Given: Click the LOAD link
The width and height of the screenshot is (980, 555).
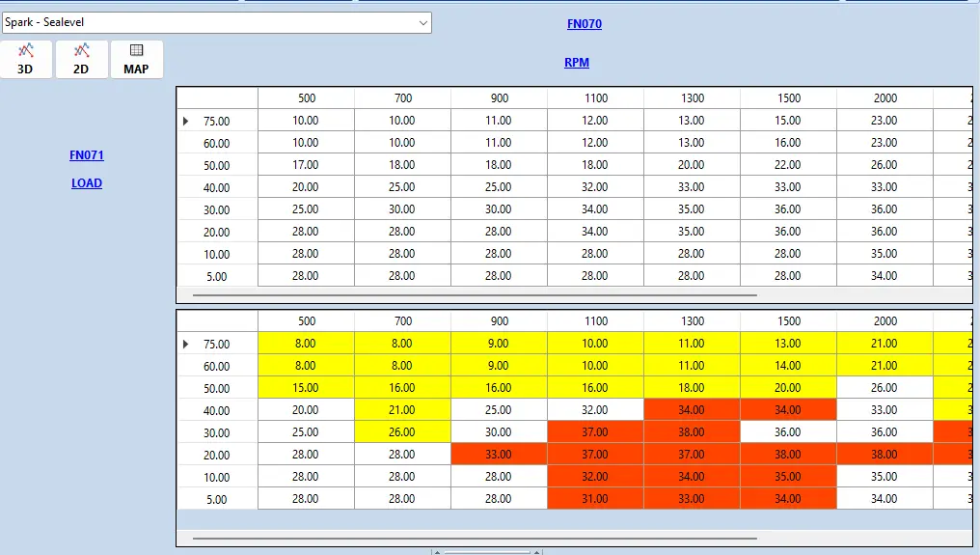Looking at the screenshot, I should point(86,183).
